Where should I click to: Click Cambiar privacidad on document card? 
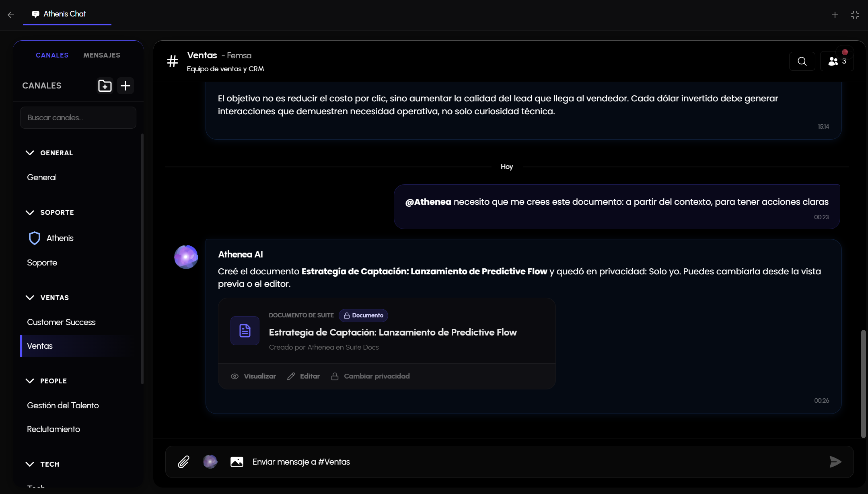370,376
